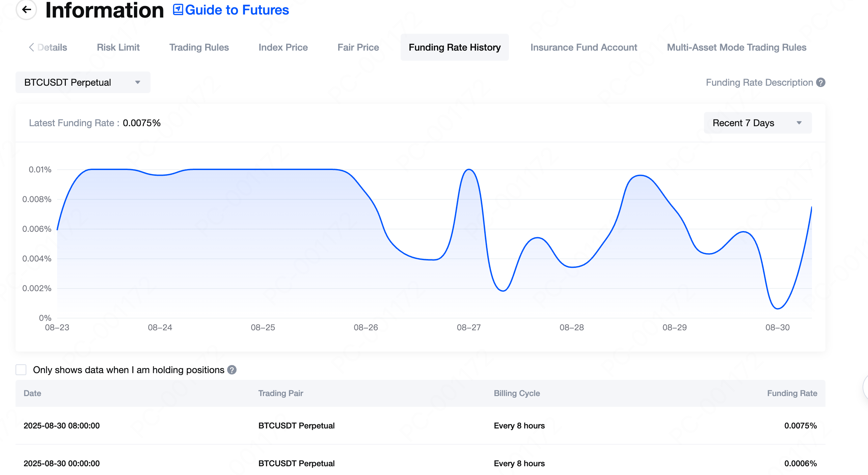Enable only showing data when holding positions
This screenshot has width=868, height=475.
[x=21, y=370]
